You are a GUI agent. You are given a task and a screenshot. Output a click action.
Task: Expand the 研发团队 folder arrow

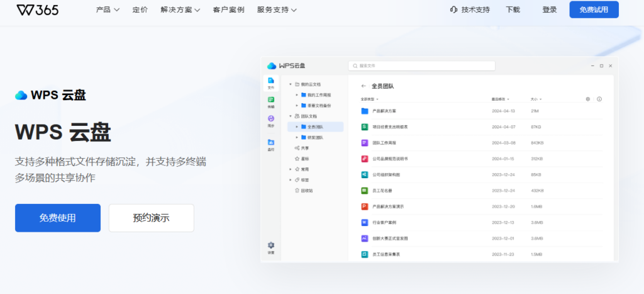[297, 137]
